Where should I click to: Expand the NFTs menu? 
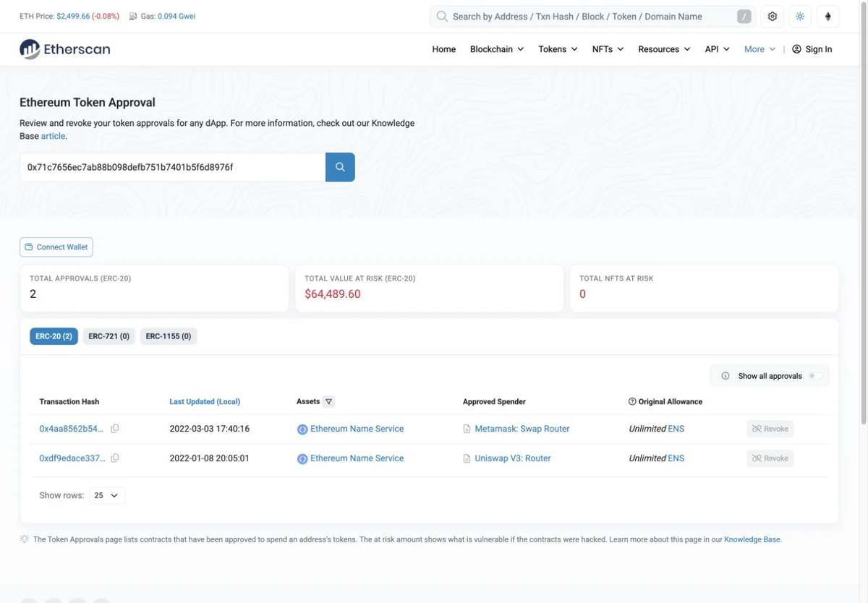coord(608,49)
